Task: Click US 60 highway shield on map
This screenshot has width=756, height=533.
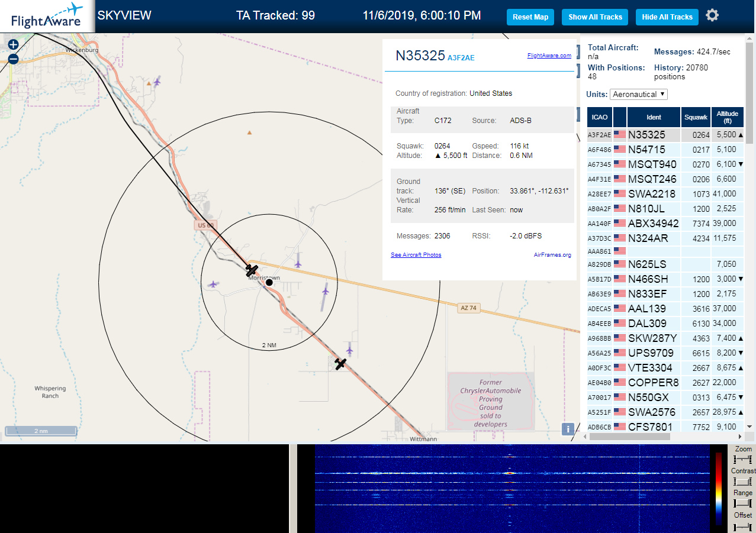Action: tap(205, 226)
